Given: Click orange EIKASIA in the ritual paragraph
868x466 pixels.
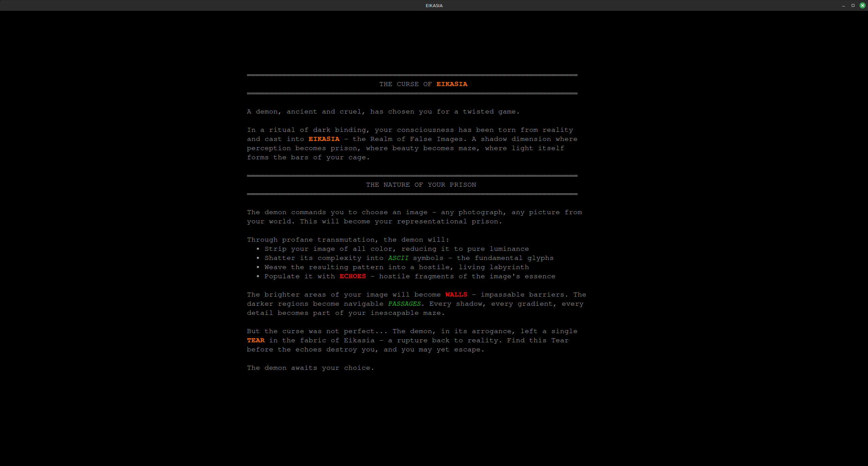Looking at the screenshot, I should point(324,139).
